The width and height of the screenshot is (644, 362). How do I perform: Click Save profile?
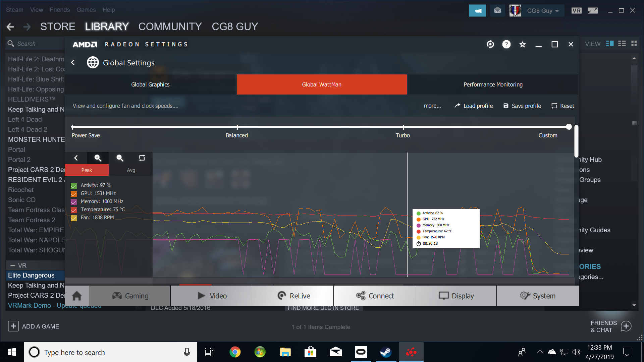pos(522,106)
